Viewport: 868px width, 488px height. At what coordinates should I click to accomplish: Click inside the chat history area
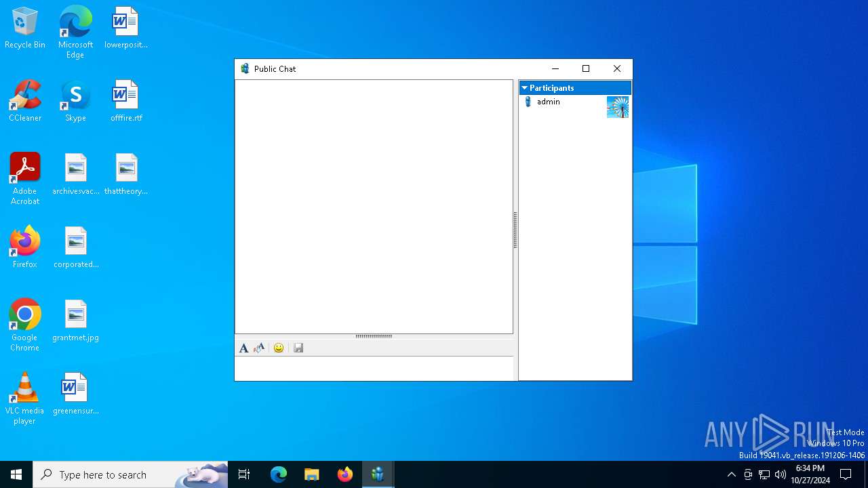(374, 207)
